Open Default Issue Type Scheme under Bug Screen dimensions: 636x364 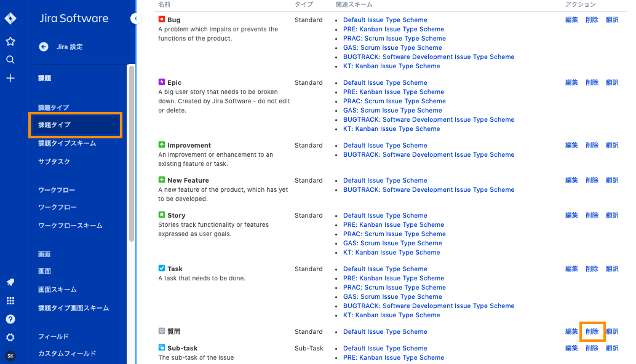click(385, 20)
